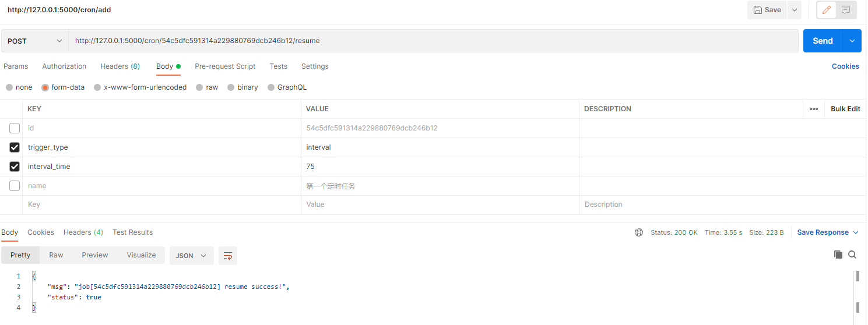Click the empty Description input field

coord(722,204)
